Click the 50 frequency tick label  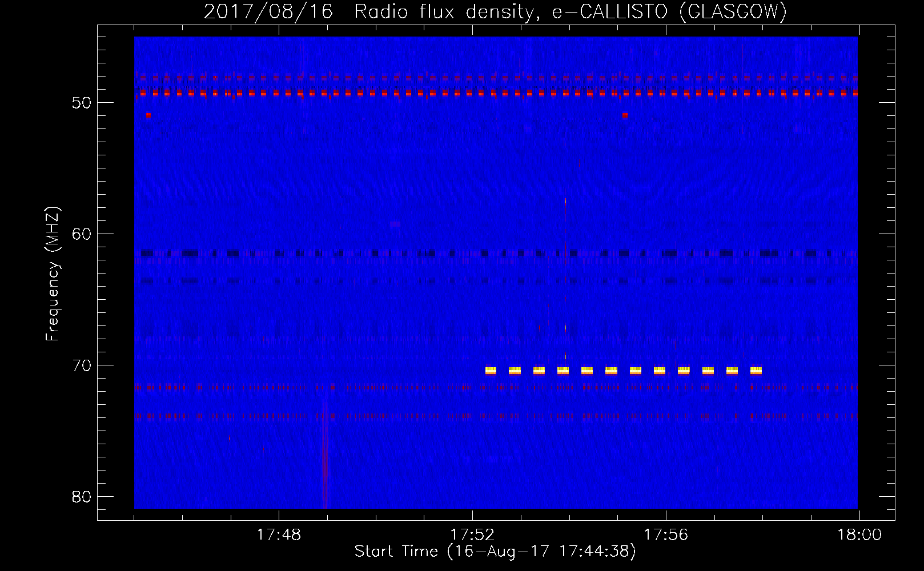coord(82,103)
